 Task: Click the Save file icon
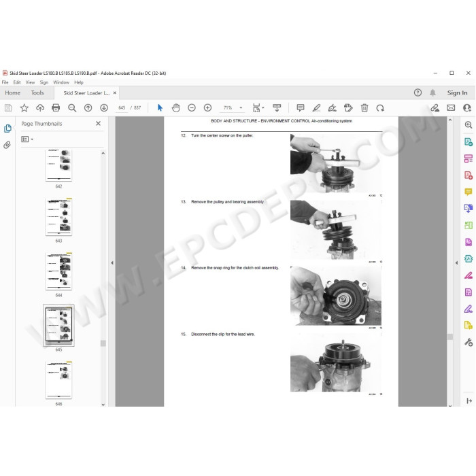tap(8, 107)
